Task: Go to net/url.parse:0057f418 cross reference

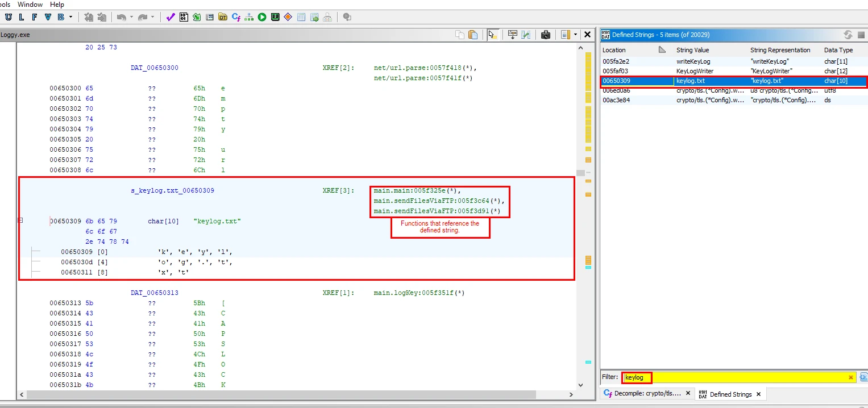Action: [425, 68]
